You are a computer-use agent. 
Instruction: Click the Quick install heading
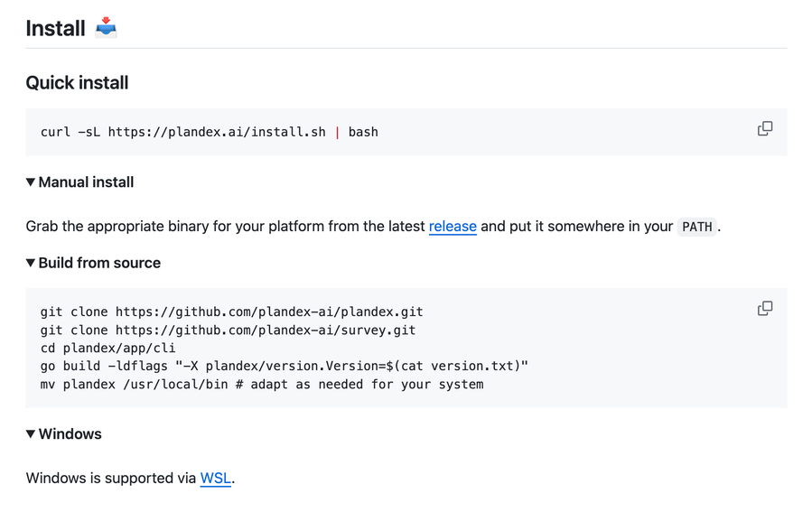click(77, 83)
